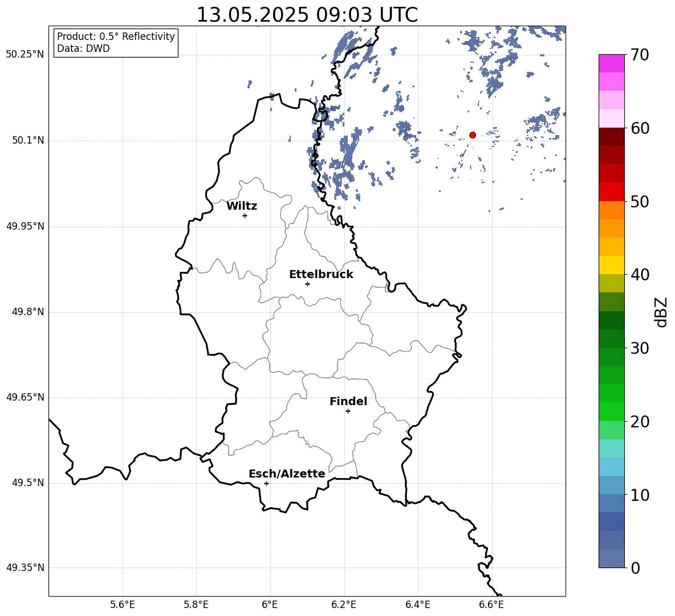The height and width of the screenshot is (616, 675).
Task: Pick the slate blue swatch just above 0
Action: 611,559
